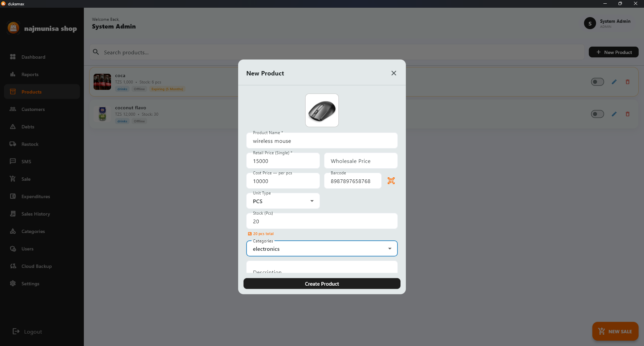The height and width of the screenshot is (346, 644).
Task: Click the Retail Price field
Action: click(283, 161)
